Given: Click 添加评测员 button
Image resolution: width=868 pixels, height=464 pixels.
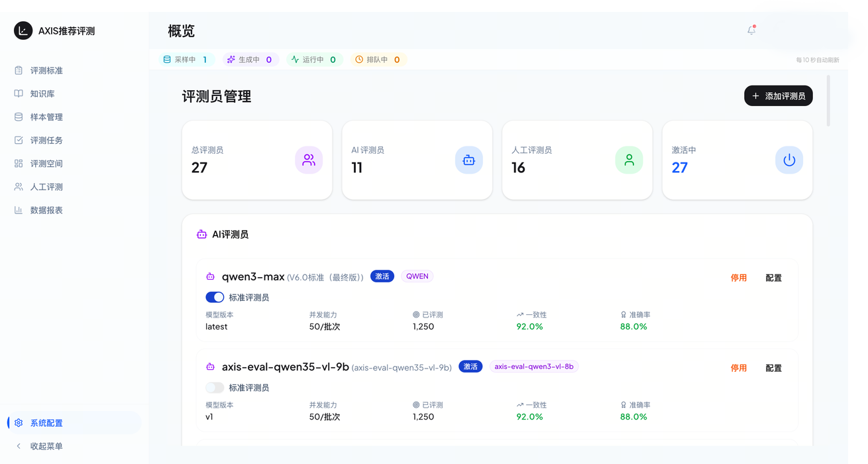Looking at the screenshot, I should coord(779,96).
